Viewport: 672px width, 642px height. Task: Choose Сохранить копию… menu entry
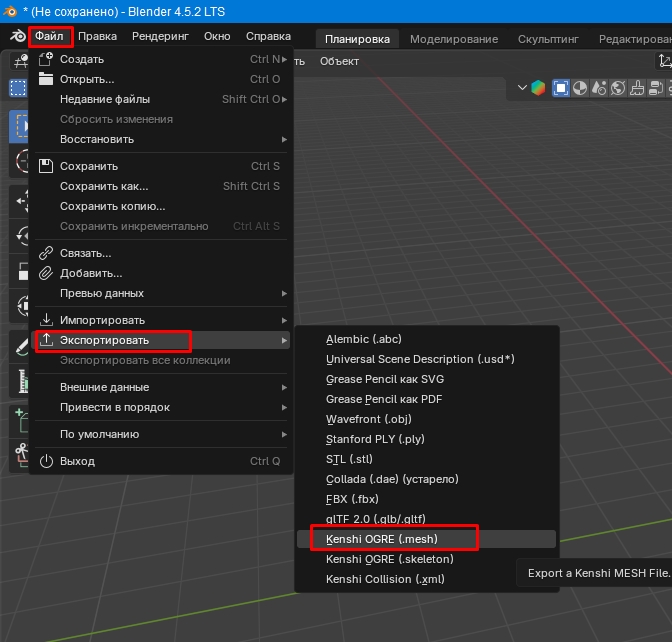click(x=161, y=206)
